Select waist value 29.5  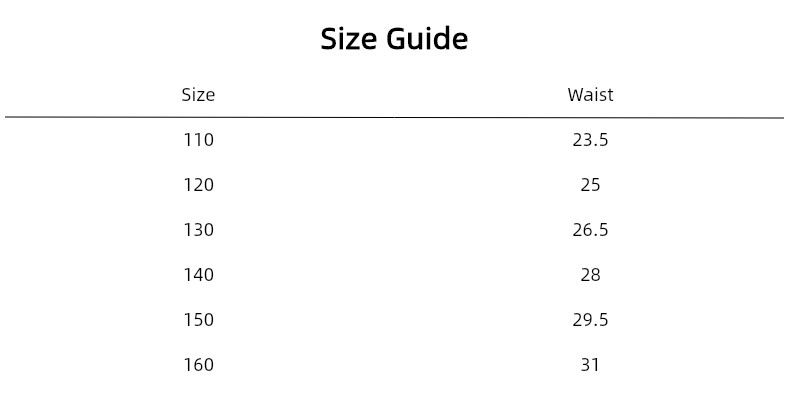pyautogui.click(x=590, y=319)
